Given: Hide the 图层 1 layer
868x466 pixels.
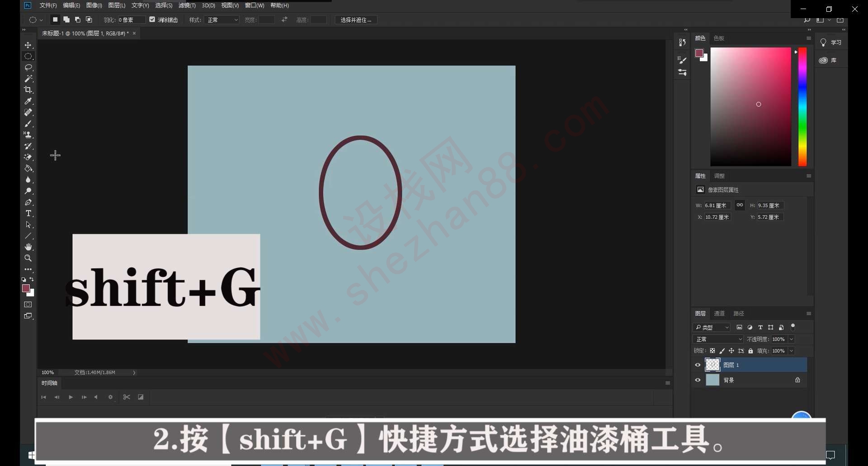Looking at the screenshot, I should (698, 365).
